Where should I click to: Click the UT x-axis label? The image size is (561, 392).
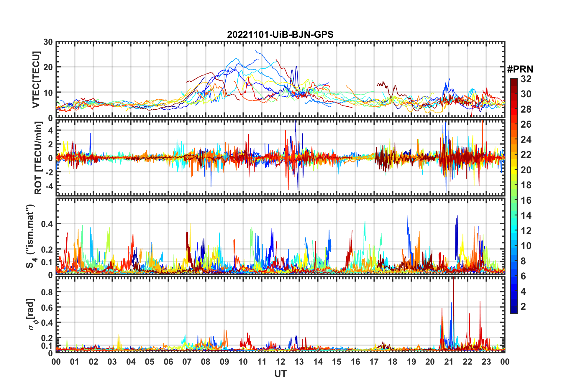(x=280, y=374)
